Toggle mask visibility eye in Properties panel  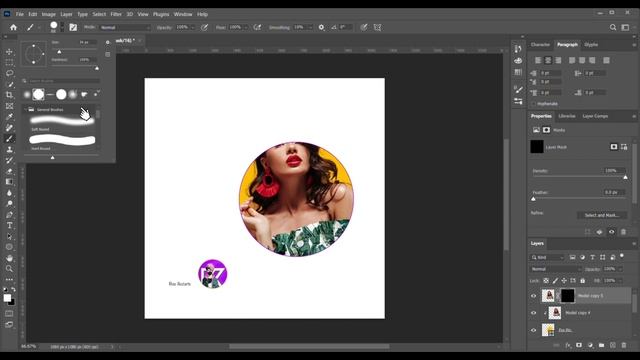click(x=611, y=232)
